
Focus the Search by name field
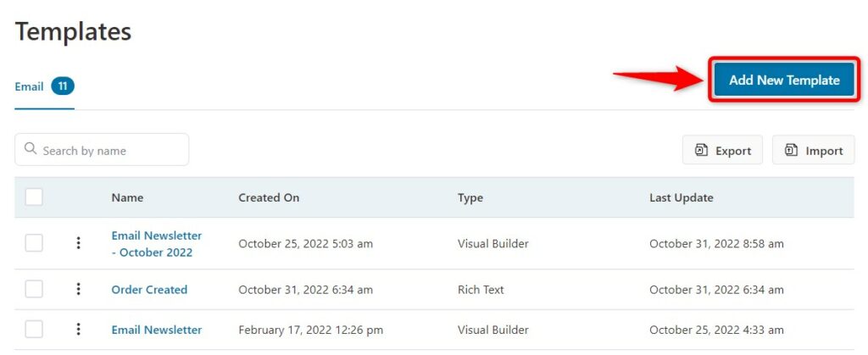coord(102,150)
